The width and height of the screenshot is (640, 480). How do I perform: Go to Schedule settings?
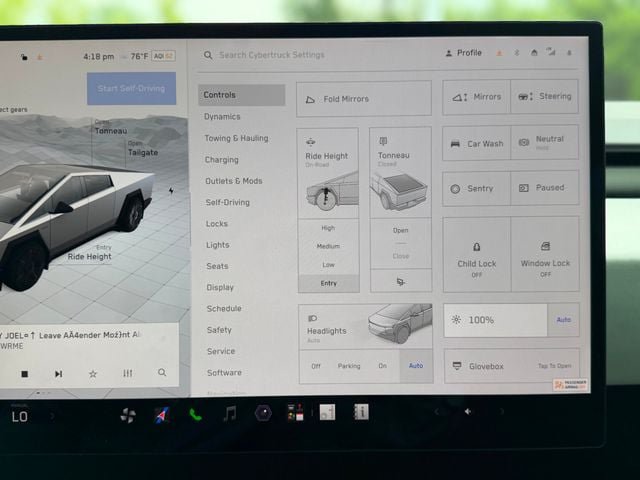(x=224, y=309)
